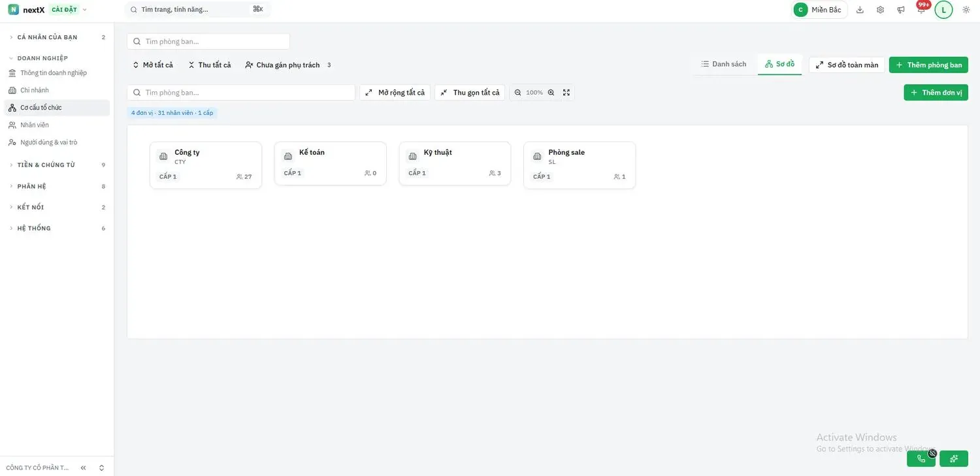Expand TIỀN & CHỨNG TỪ section

(x=57, y=165)
